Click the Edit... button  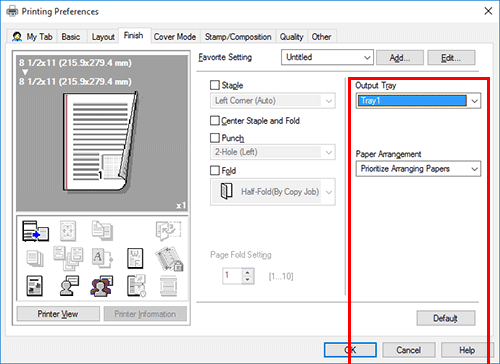point(451,58)
